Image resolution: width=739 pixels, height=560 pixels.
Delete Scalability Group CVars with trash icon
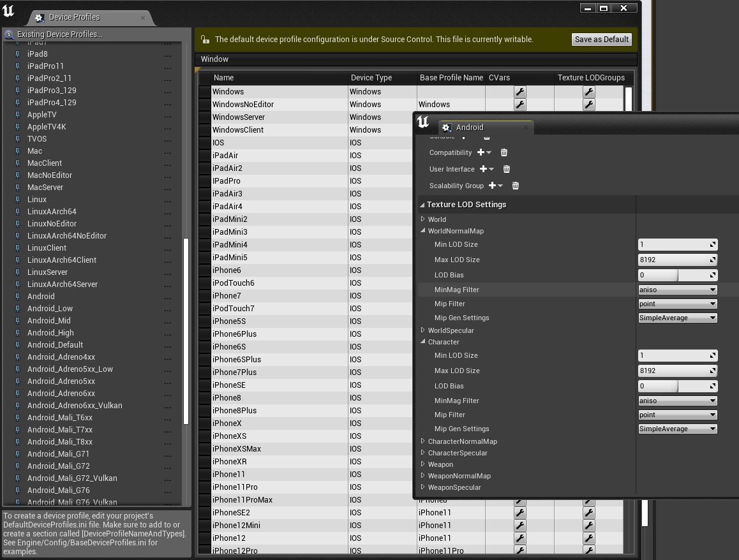pos(515,186)
